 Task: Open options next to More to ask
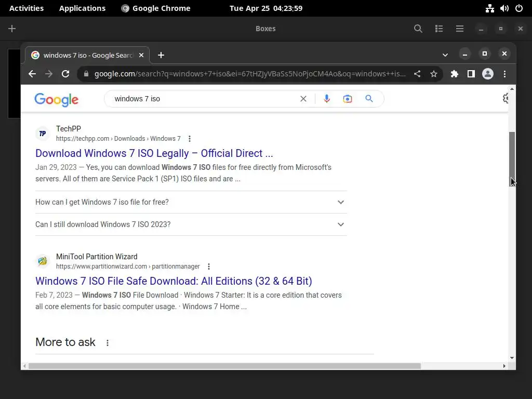pyautogui.click(x=108, y=343)
